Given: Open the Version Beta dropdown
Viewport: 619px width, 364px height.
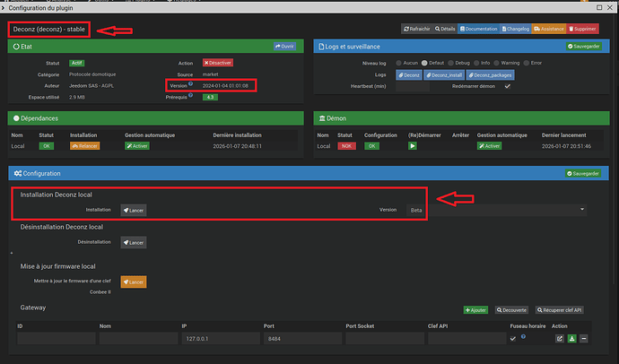Looking at the screenshot, I should point(496,210).
